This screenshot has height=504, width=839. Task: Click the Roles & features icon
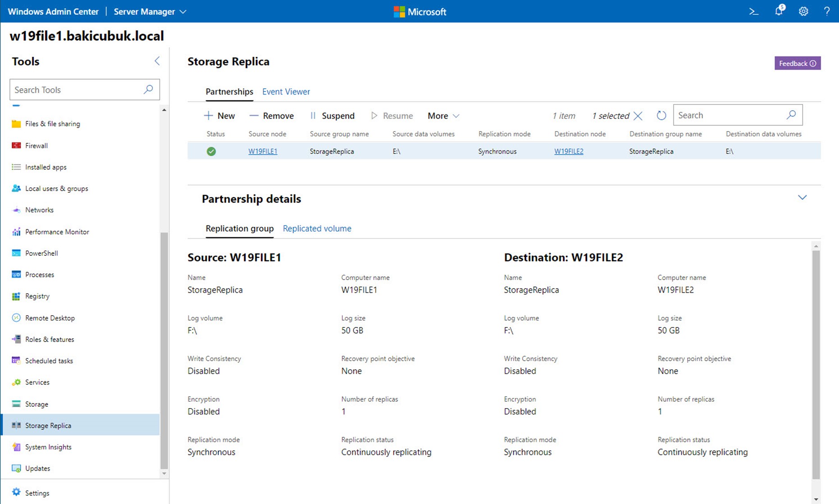[x=16, y=339]
